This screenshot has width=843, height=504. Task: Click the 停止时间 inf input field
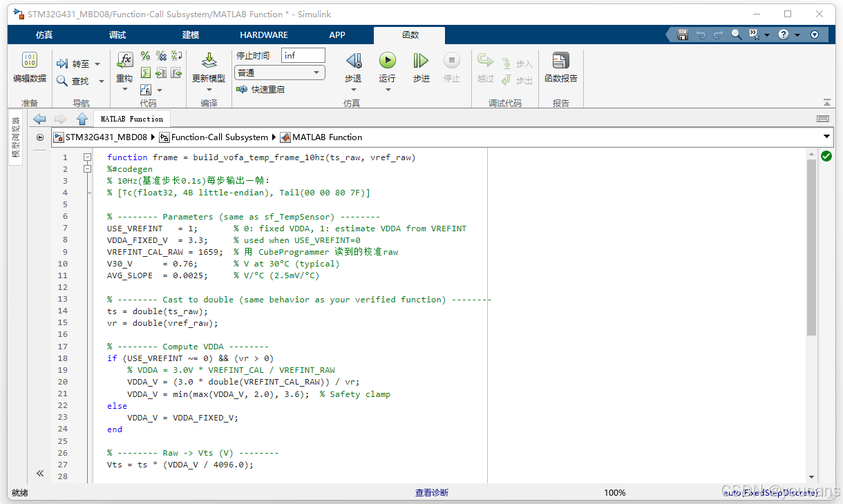tap(303, 55)
